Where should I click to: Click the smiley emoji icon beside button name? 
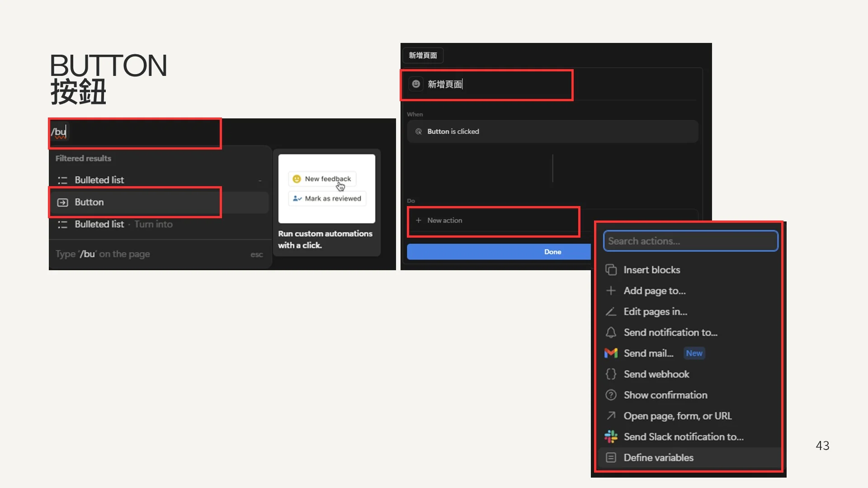(x=416, y=84)
